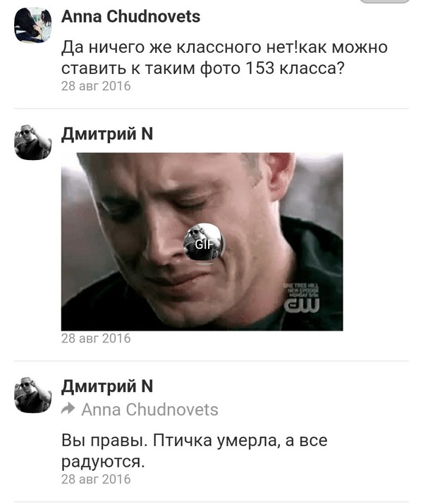Click the reply arrow icon before Anna Chudnovets
This screenshot has width=423, height=504.
tap(68, 409)
